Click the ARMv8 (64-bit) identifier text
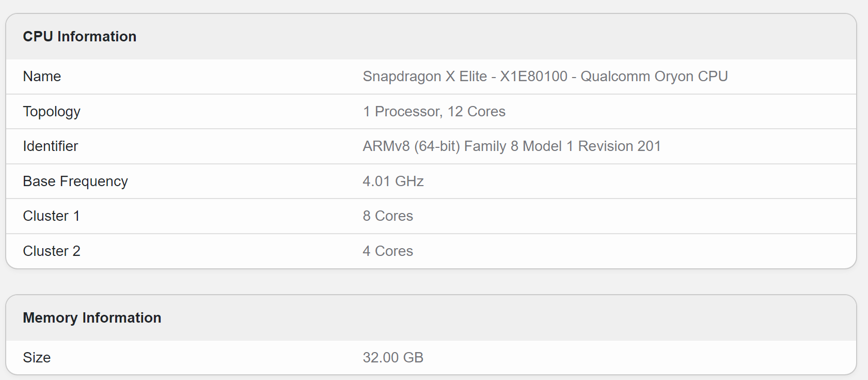 click(x=411, y=146)
